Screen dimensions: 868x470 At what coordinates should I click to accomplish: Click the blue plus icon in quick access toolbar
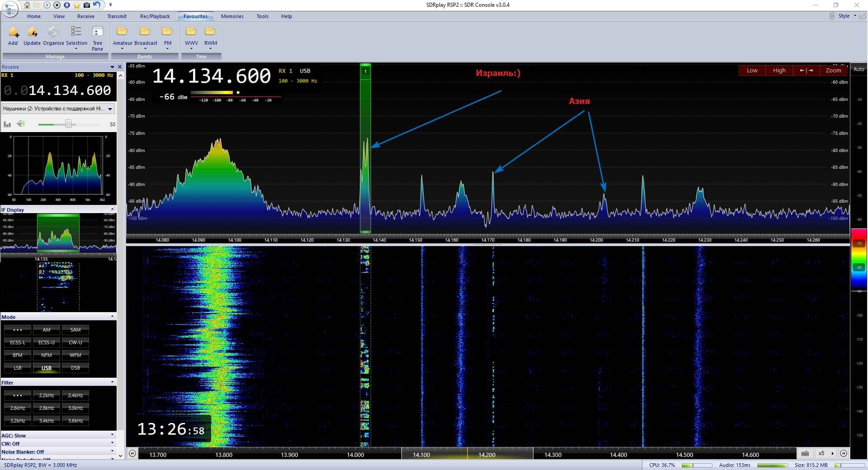coord(67,5)
